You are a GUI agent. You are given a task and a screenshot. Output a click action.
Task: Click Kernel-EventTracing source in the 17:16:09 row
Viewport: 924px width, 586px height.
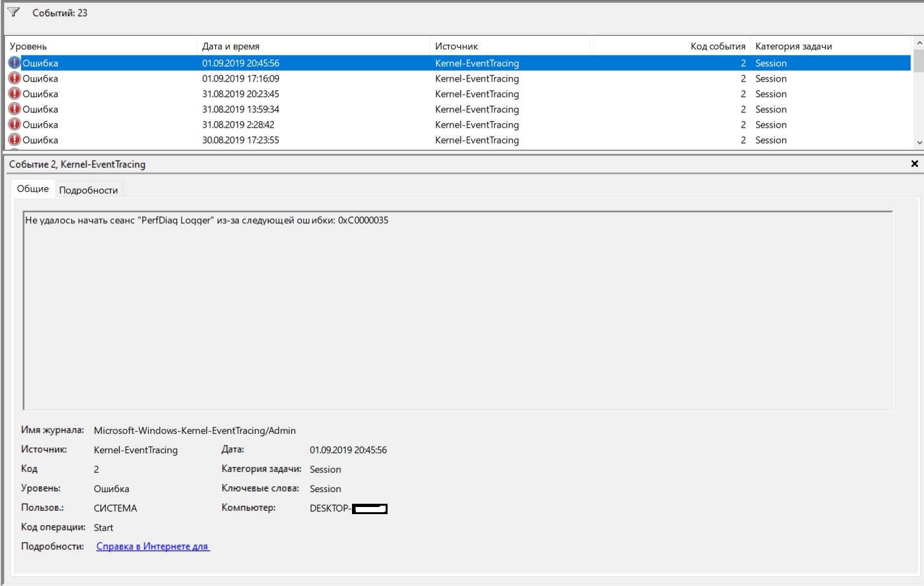pyautogui.click(x=477, y=78)
